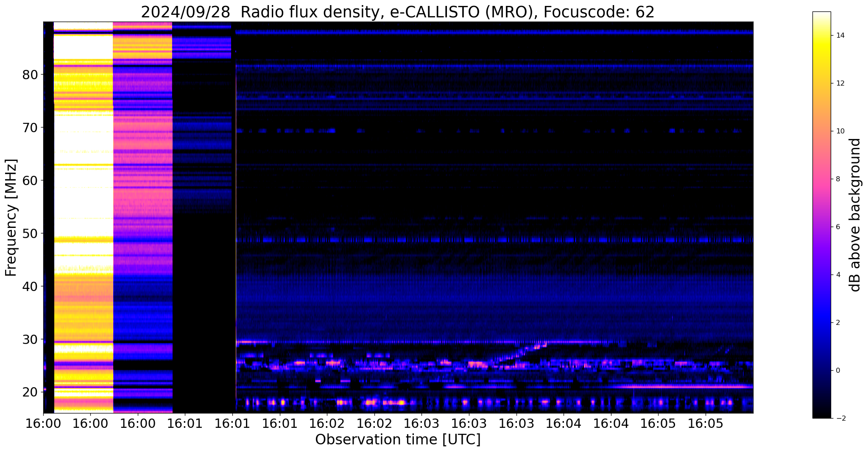Click the 'Observation time [UTC]' x-axis label
The height and width of the screenshot is (452, 868).
(x=398, y=439)
